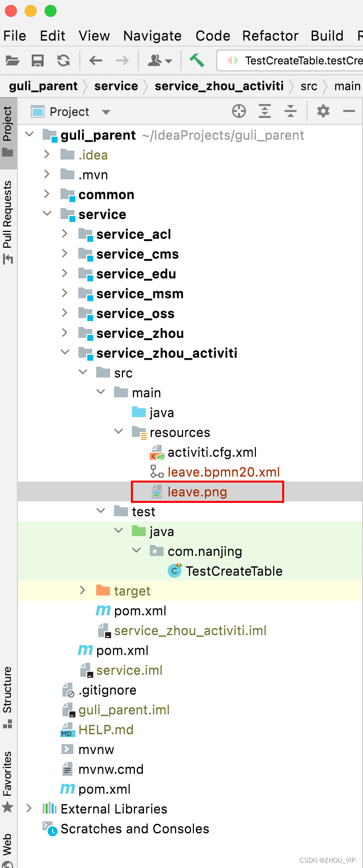
Task: Click service breadcrumb in navigation bar
Action: click(x=116, y=86)
